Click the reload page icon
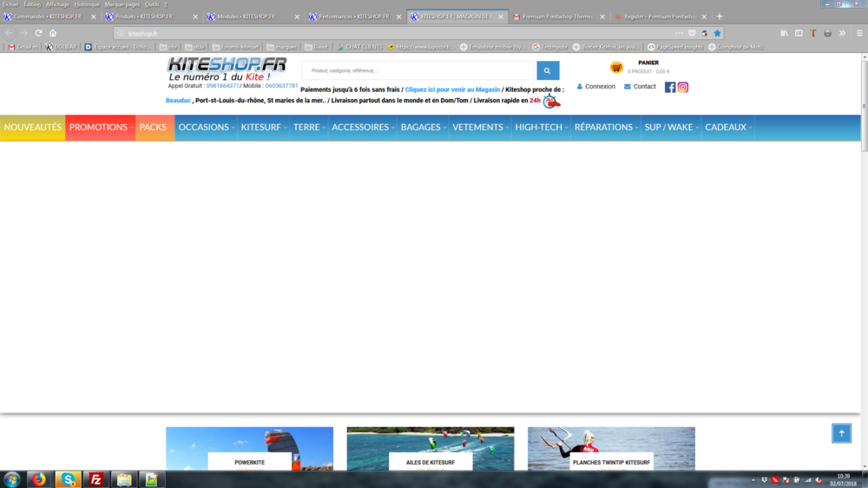868x488 pixels. [x=38, y=33]
